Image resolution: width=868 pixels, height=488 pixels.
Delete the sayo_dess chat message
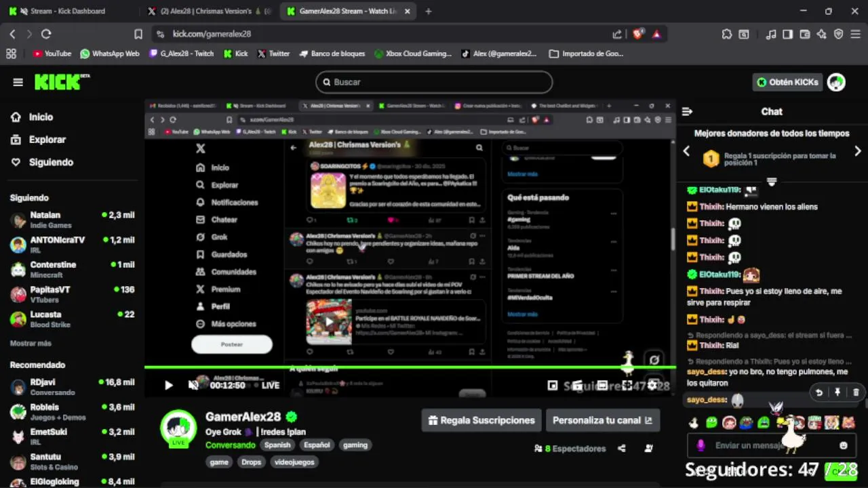856,392
